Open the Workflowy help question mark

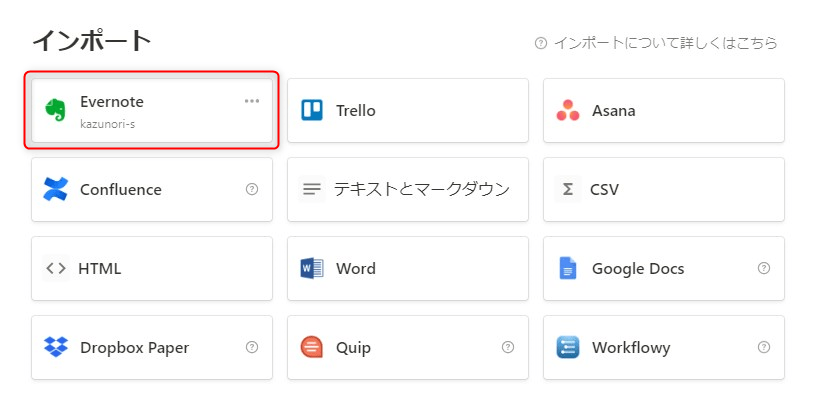pos(764,347)
